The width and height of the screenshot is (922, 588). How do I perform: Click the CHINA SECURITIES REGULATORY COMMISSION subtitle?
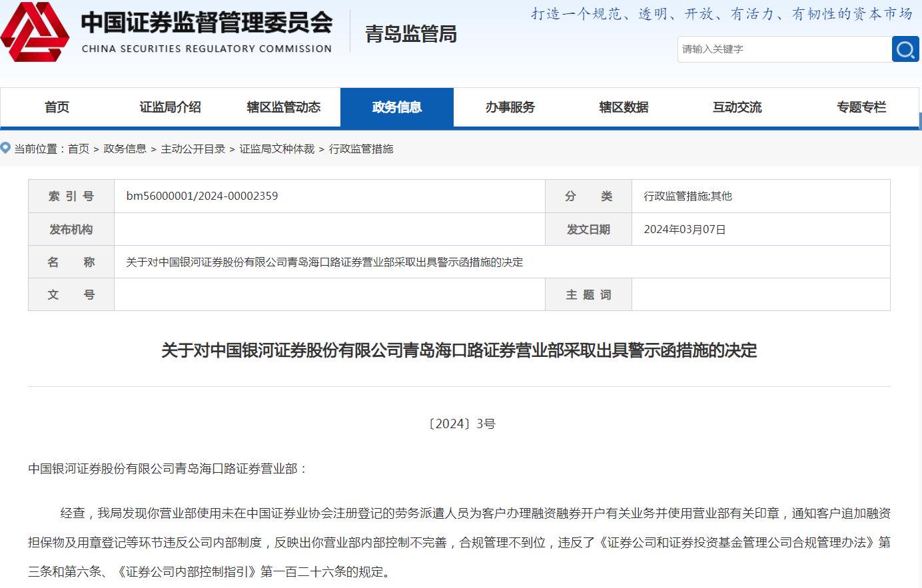click(207, 49)
